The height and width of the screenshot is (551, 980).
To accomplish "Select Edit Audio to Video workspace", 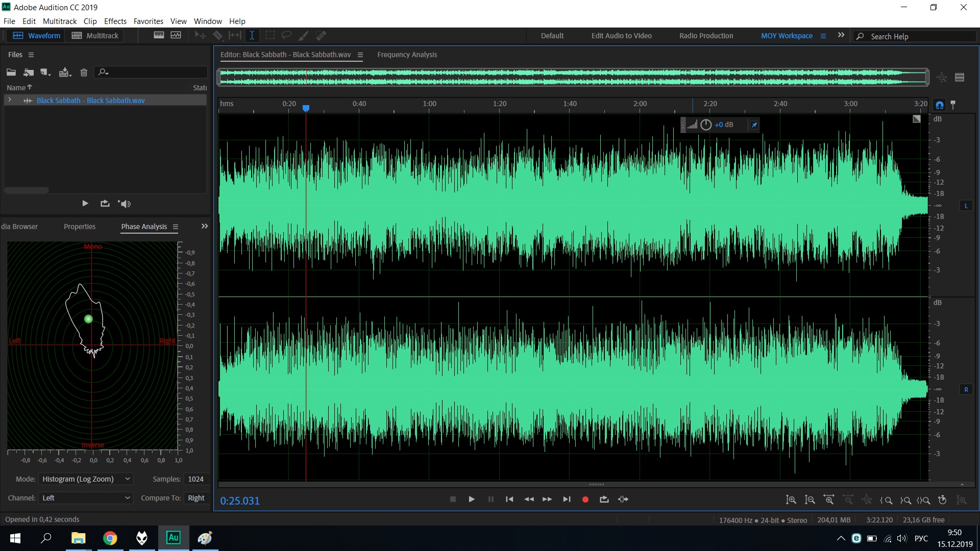I will (x=621, y=36).
